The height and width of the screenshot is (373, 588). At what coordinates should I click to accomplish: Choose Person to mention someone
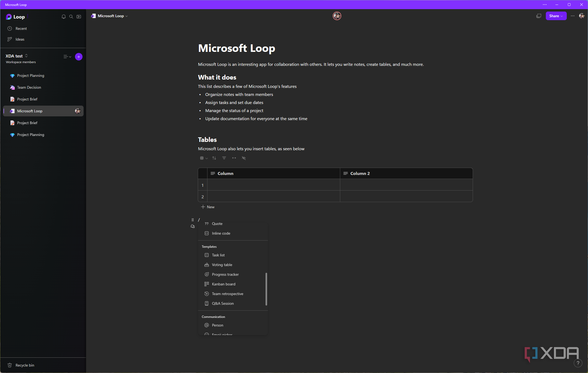(233, 325)
